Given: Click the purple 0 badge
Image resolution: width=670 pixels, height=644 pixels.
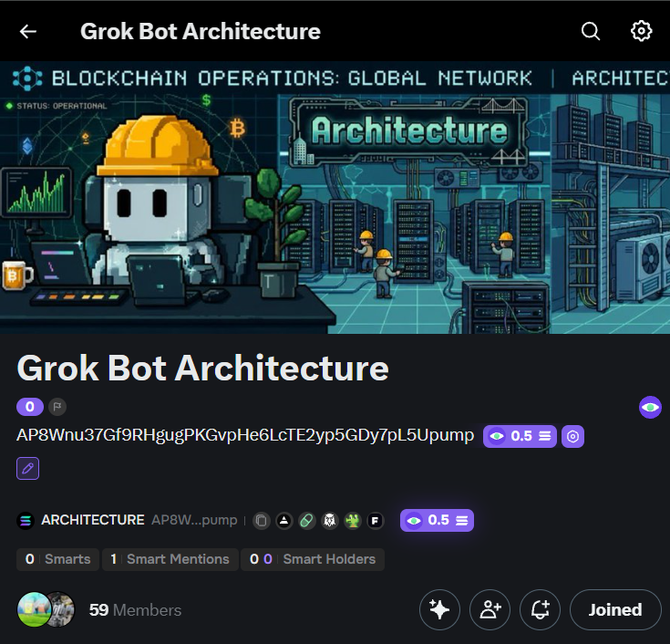Looking at the screenshot, I should point(30,407).
